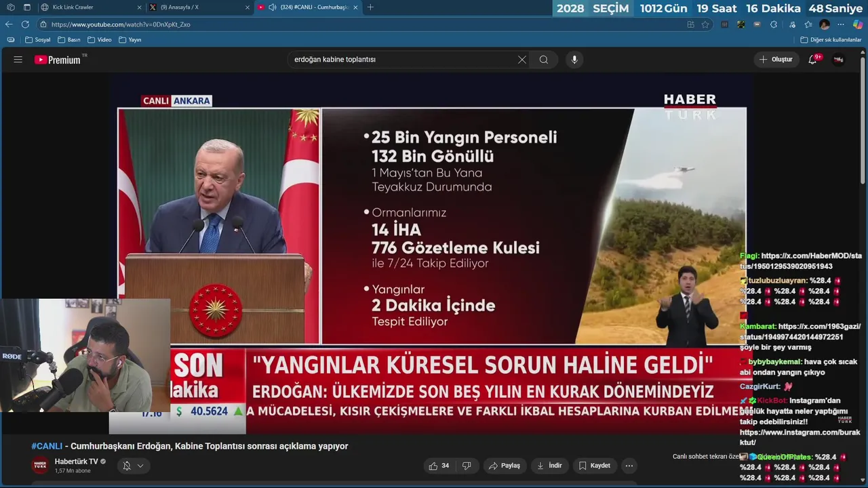This screenshot has height=488, width=868.
Task: Click the browser address bar URL
Action: [121, 24]
